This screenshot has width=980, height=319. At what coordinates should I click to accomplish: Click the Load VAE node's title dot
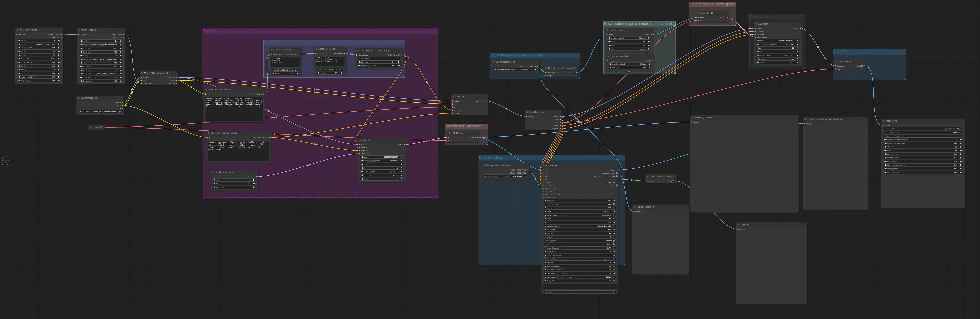click(91, 127)
